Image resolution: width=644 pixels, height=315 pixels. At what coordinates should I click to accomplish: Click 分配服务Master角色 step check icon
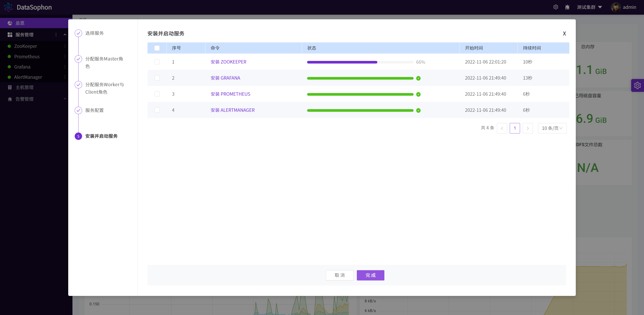[78, 59]
